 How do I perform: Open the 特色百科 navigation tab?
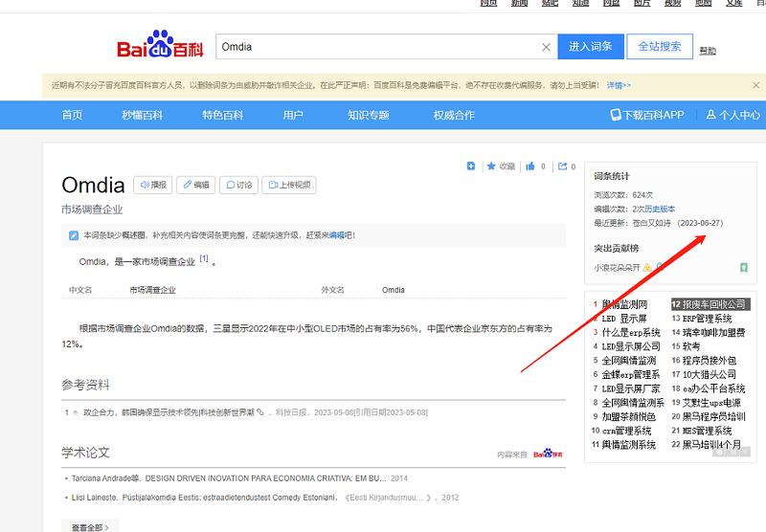(222, 115)
